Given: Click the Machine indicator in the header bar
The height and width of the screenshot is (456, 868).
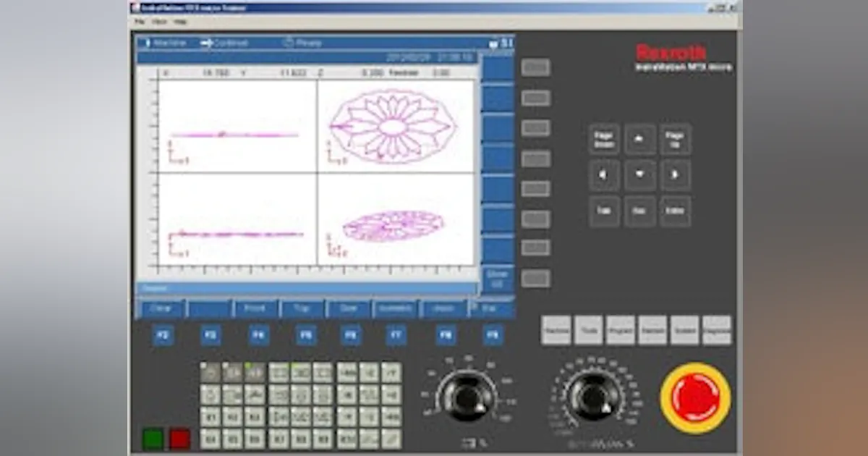Looking at the screenshot, I should pos(163,43).
